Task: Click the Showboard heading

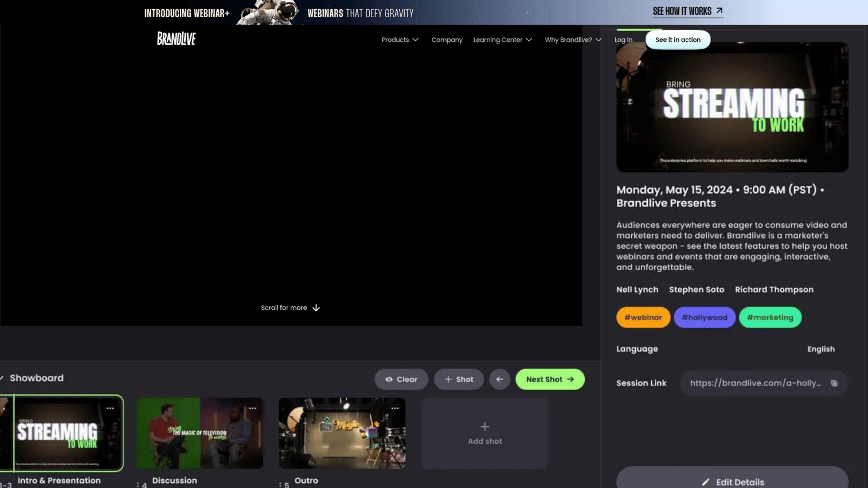Action: (x=37, y=378)
